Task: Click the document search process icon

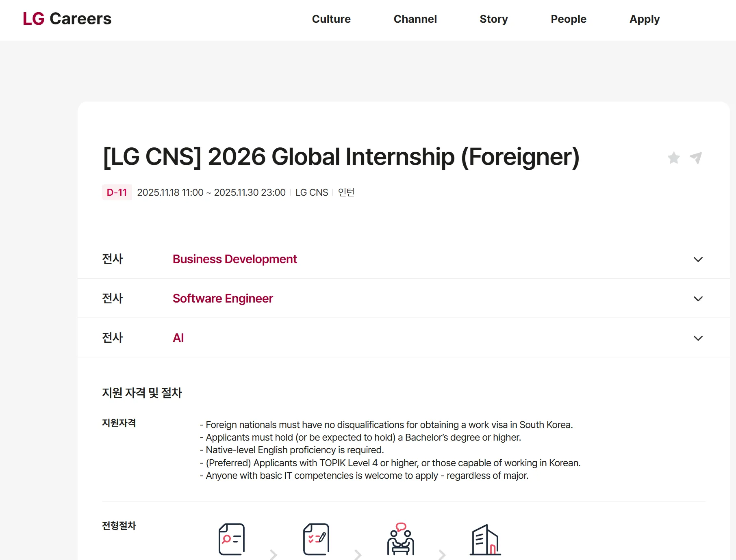Action: pyautogui.click(x=232, y=539)
